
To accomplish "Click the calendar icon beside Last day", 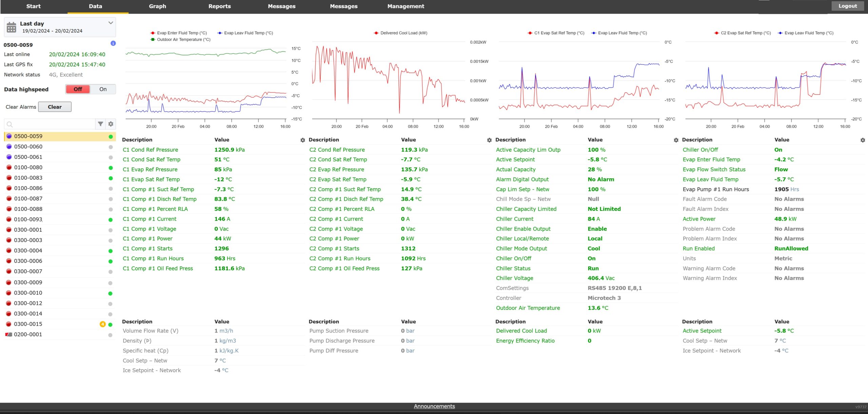I will (12, 27).
